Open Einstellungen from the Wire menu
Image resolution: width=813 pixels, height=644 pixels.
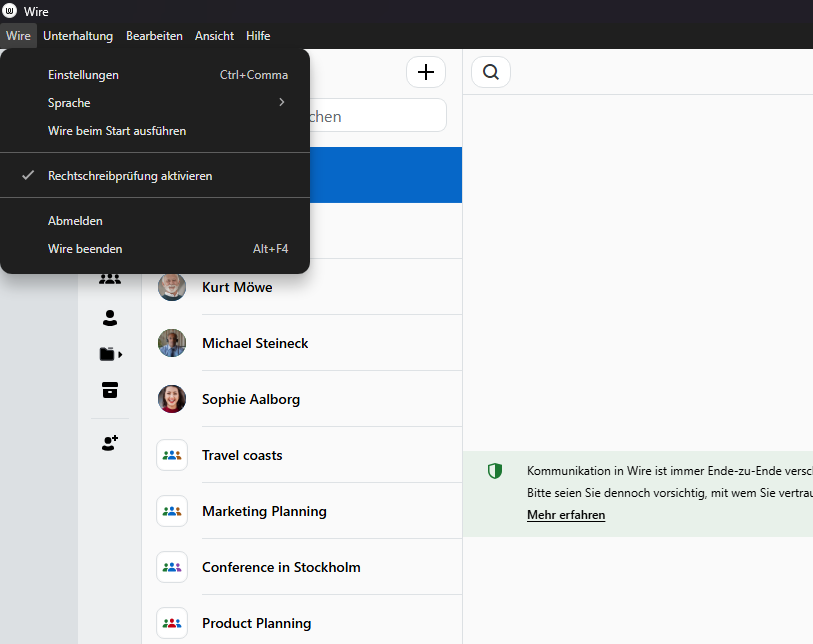click(x=155, y=75)
